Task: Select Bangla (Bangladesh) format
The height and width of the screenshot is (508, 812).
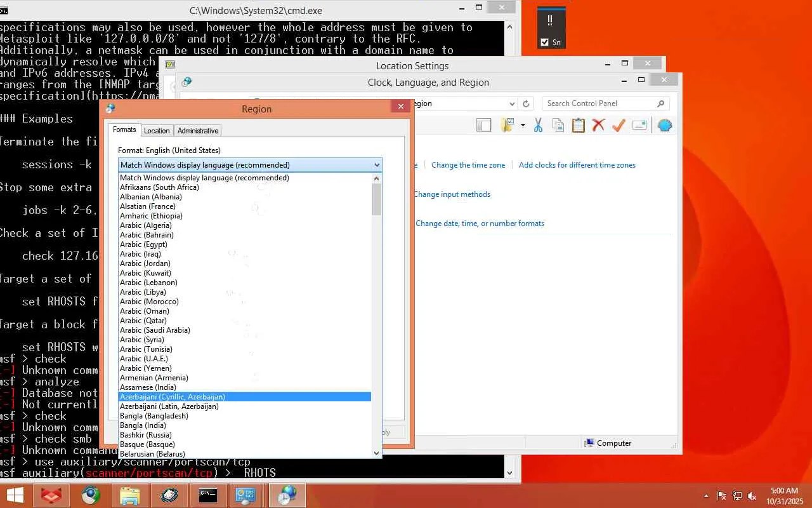Action: (x=245, y=416)
